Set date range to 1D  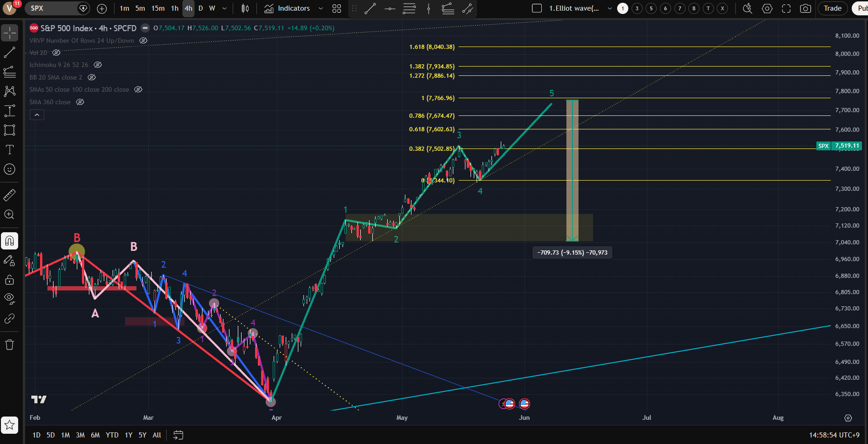pyautogui.click(x=36, y=435)
